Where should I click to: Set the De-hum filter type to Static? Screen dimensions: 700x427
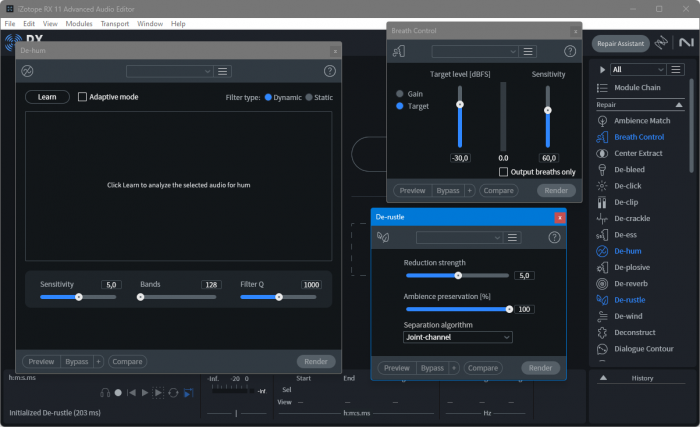tap(309, 97)
